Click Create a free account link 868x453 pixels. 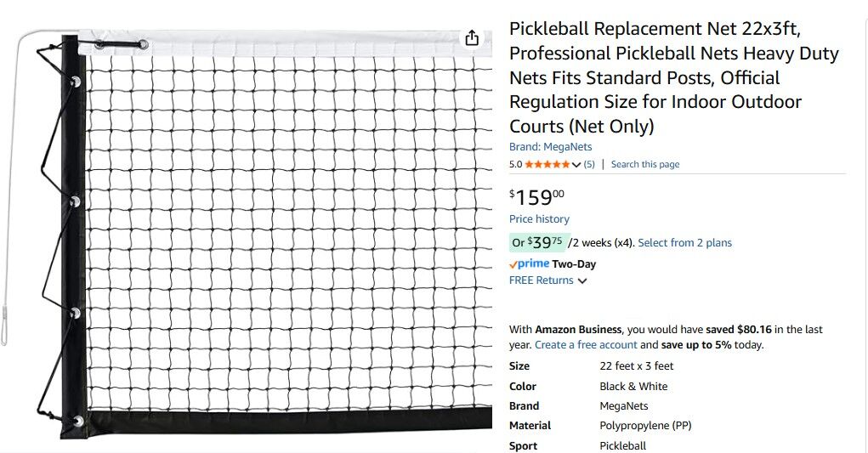(x=586, y=345)
